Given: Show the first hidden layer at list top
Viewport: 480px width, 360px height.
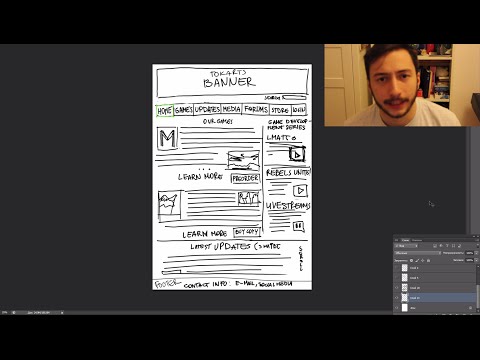Looking at the screenshot, I should click(x=397, y=268).
